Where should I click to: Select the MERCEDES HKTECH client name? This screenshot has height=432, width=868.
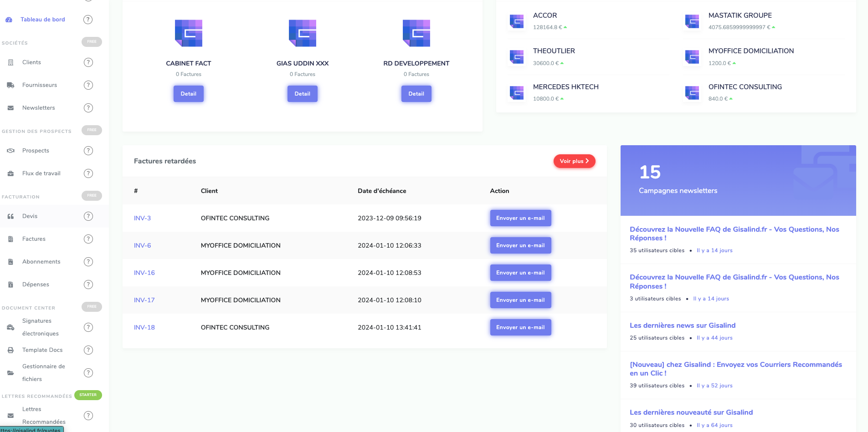coord(566,87)
